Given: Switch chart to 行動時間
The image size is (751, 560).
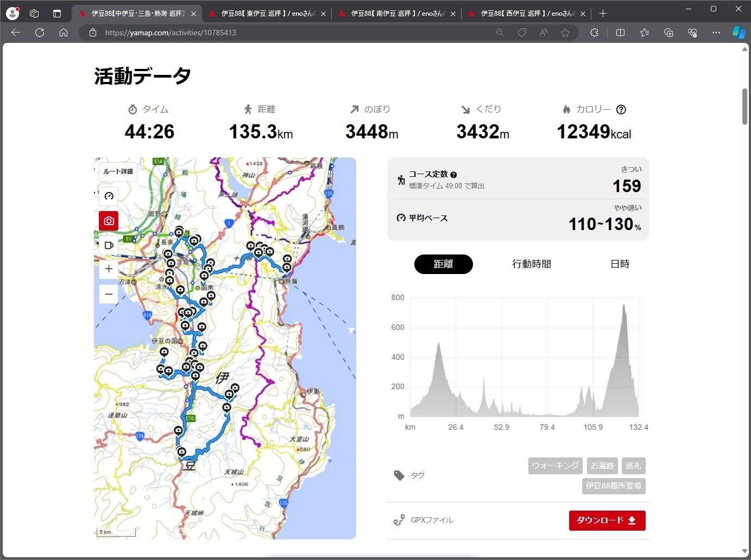Looking at the screenshot, I should pyautogui.click(x=531, y=264).
